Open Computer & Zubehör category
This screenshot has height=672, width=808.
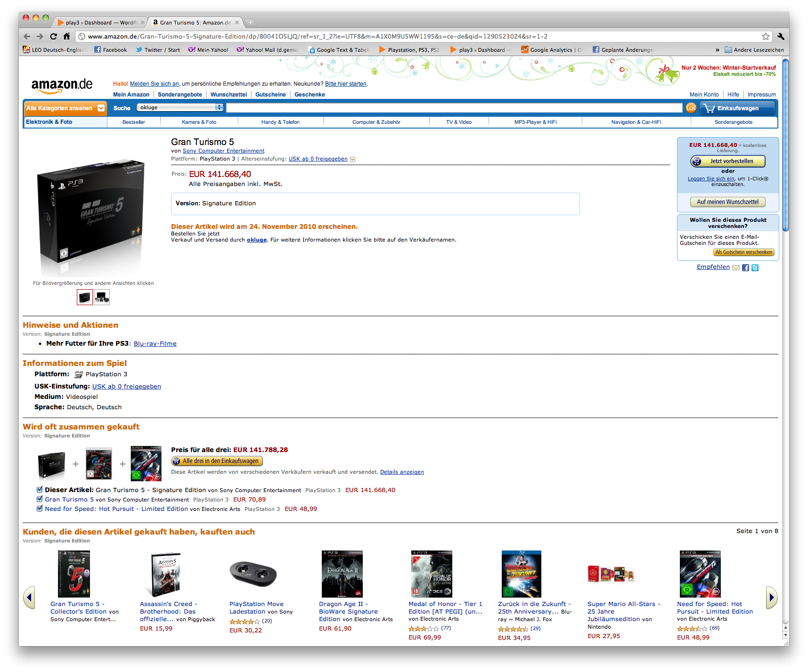(376, 122)
